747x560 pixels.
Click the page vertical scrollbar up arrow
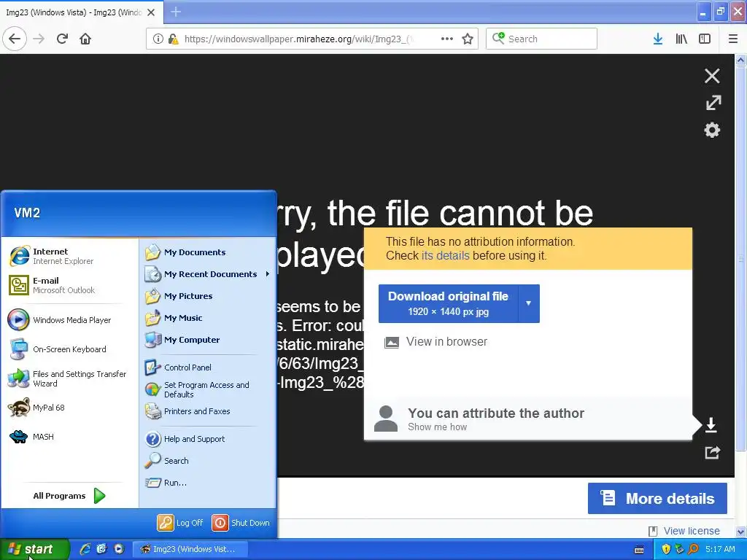click(x=740, y=60)
